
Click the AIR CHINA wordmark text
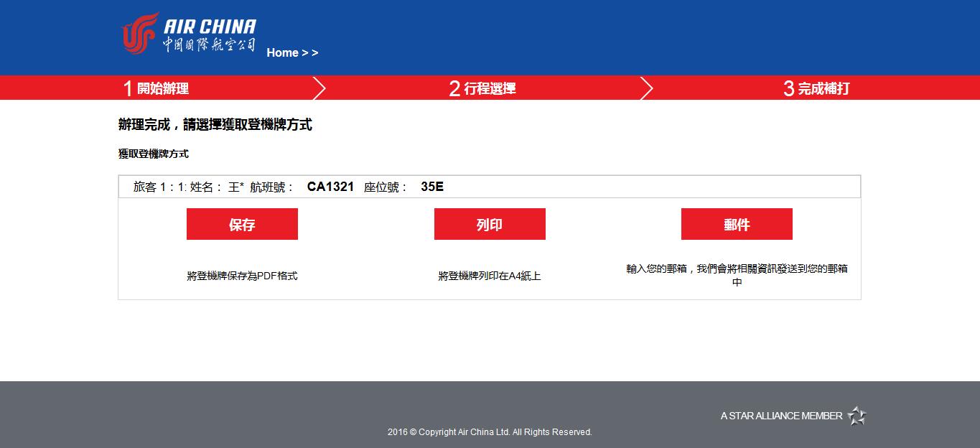[x=210, y=27]
